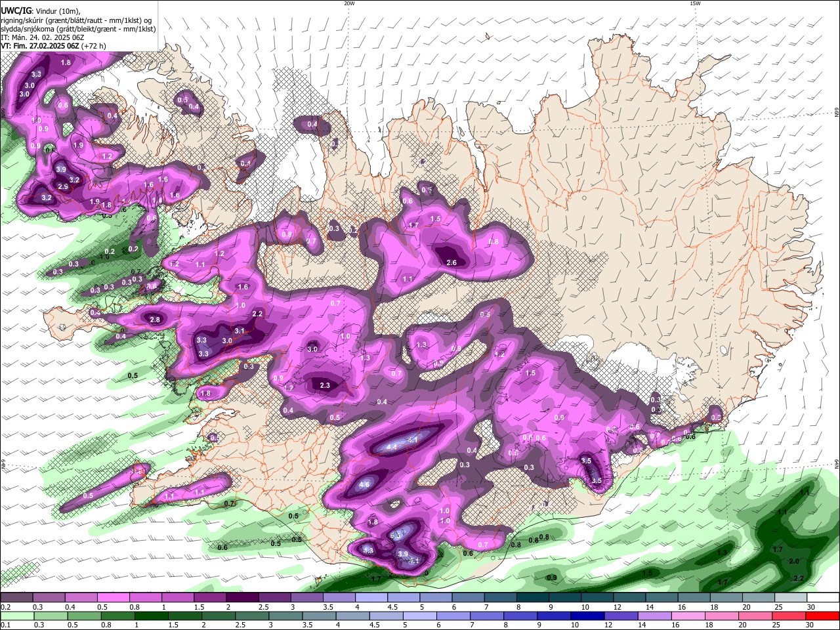
Task: Click the white 30 swatch in snow scale
Action: tap(823, 598)
